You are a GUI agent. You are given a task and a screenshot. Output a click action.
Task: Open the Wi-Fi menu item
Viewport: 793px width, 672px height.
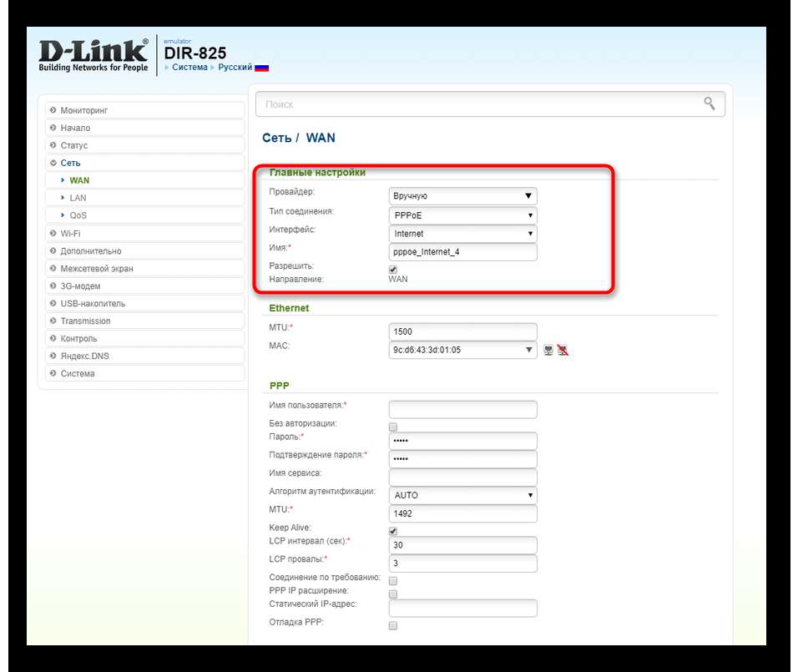point(144,234)
